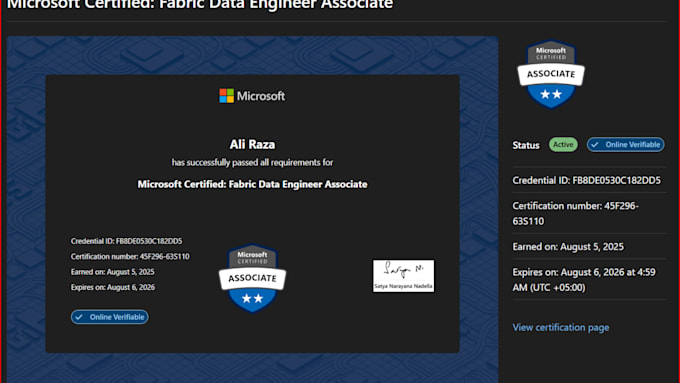Click the Earned on August 5, 2025 text in the right panel
This screenshot has height=383, width=680.
click(568, 246)
